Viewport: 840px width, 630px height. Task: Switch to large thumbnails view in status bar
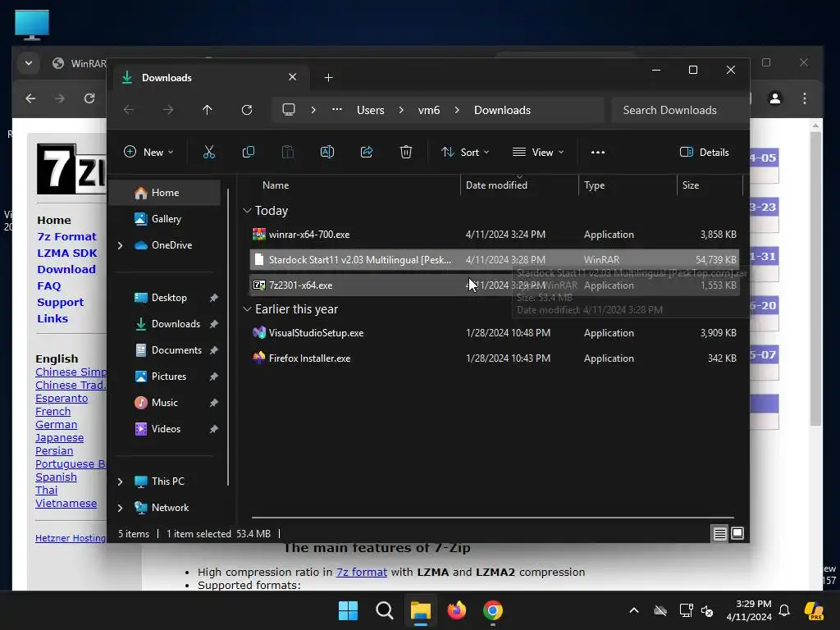click(737, 533)
